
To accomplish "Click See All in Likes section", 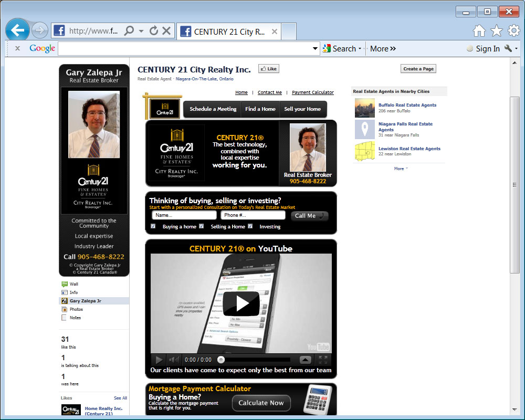I will coord(120,398).
